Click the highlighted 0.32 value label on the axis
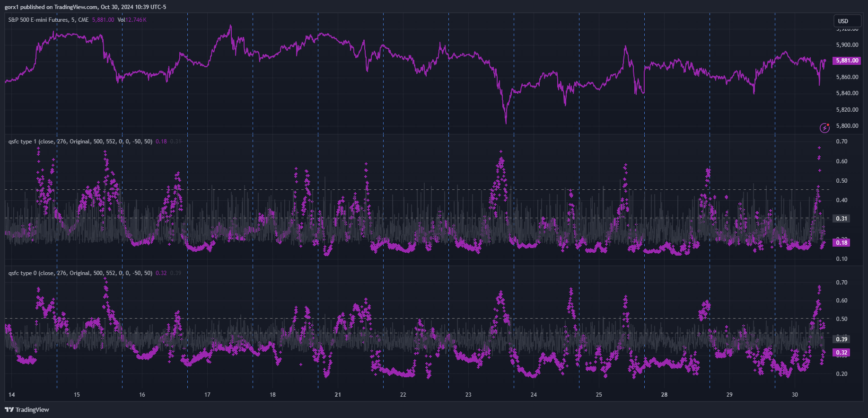868x418 pixels. [842, 353]
